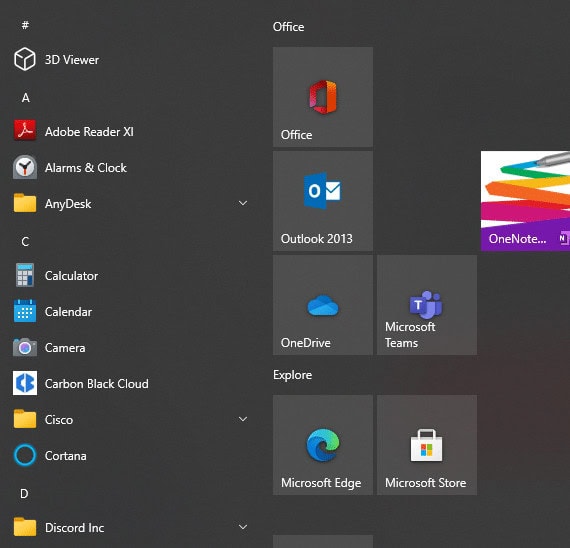Screen dimensions: 570x548
Task: Click the OneDrive tile caption
Action: coord(306,343)
